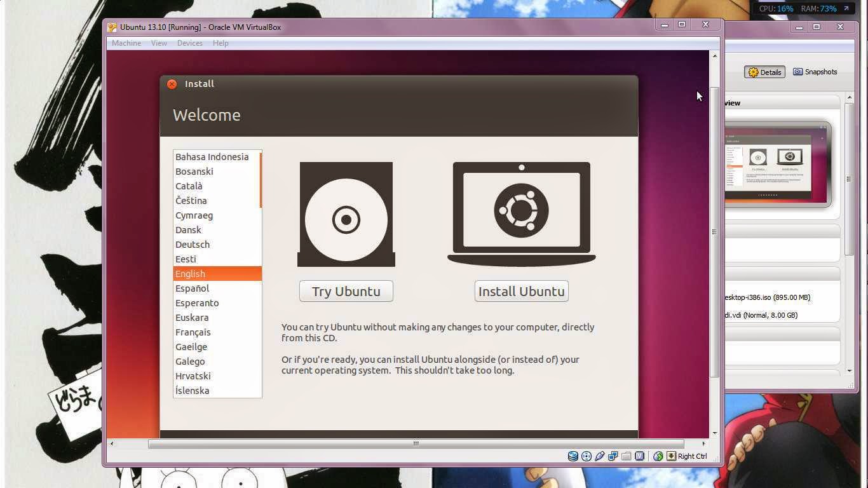Image resolution: width=868 pixels, height=488 pixels.
Task: Click the desktop-i386.iso entry in Manager
Action: coord(768,297)
